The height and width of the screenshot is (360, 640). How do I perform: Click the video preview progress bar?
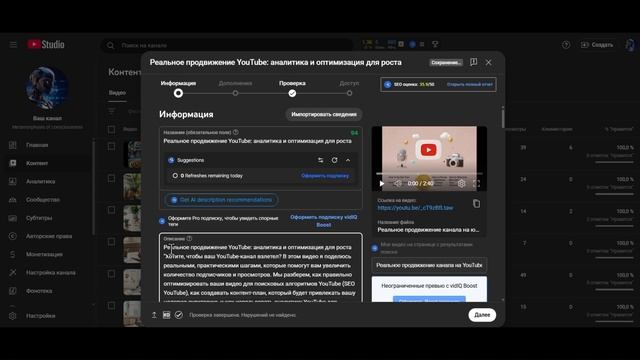pyautogui.click(x=429, y=174)
